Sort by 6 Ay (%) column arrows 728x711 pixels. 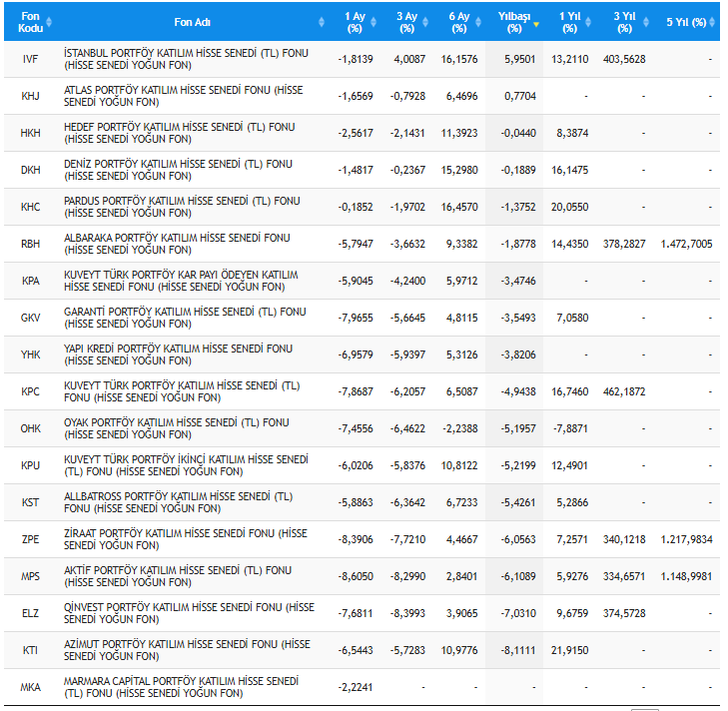point(478,22)
